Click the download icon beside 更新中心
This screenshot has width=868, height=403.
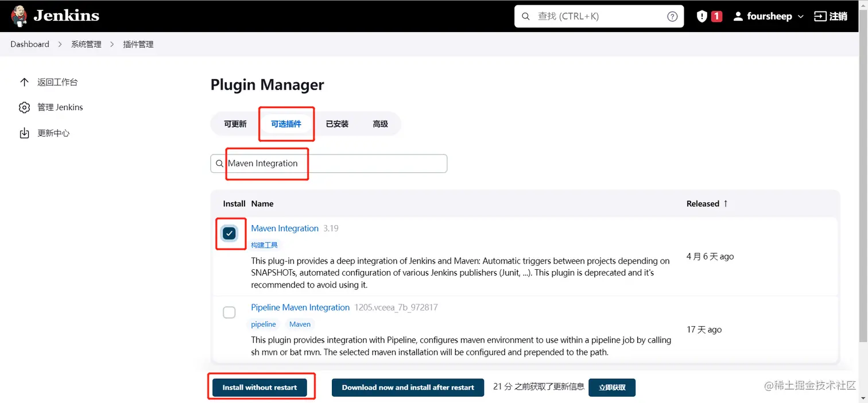pos(24,133)
